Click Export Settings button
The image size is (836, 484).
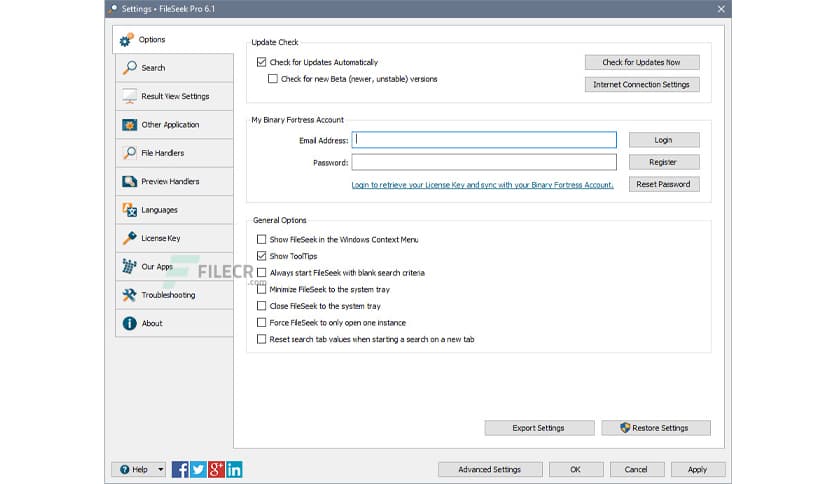539,427
